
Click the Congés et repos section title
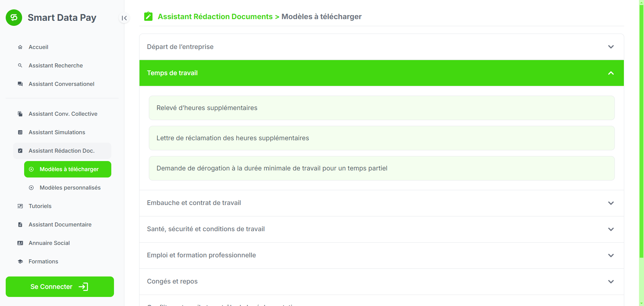[x=172, y=281]
